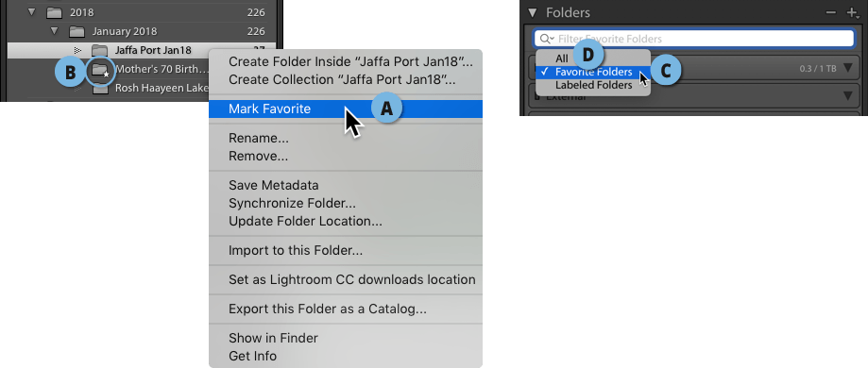Click the 2018 folder icon
Viewport: 868px width, 368px height.
(54, 12)
